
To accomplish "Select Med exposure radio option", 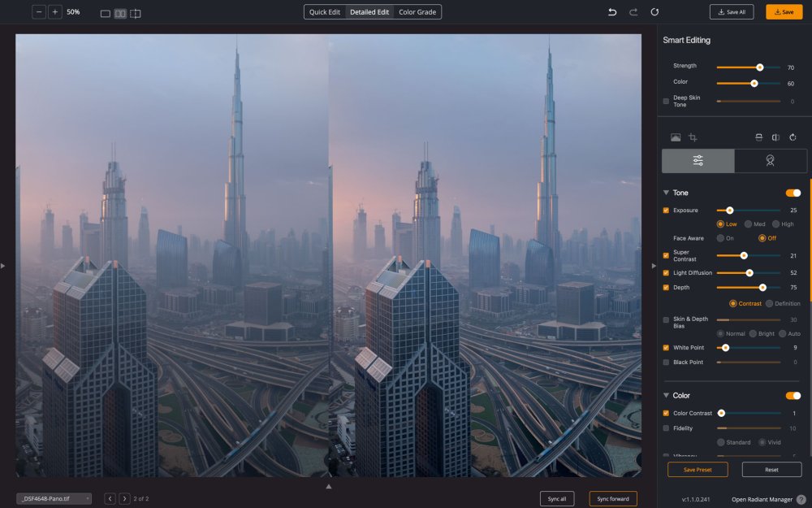I will 749,224.
